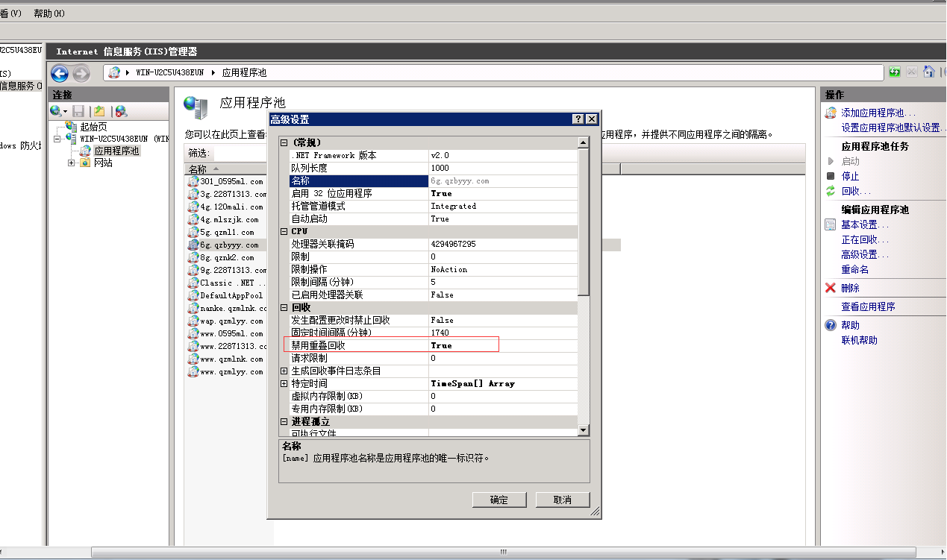Click the blue Back navigation arrow
The width and height of the screenshot is (947, 560).
click(60, 73)
